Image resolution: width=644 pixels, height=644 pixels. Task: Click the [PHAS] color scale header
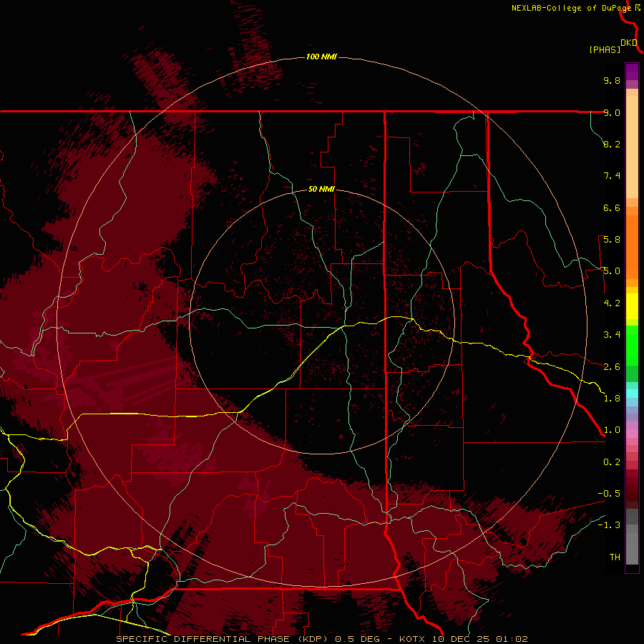(605, 49)
